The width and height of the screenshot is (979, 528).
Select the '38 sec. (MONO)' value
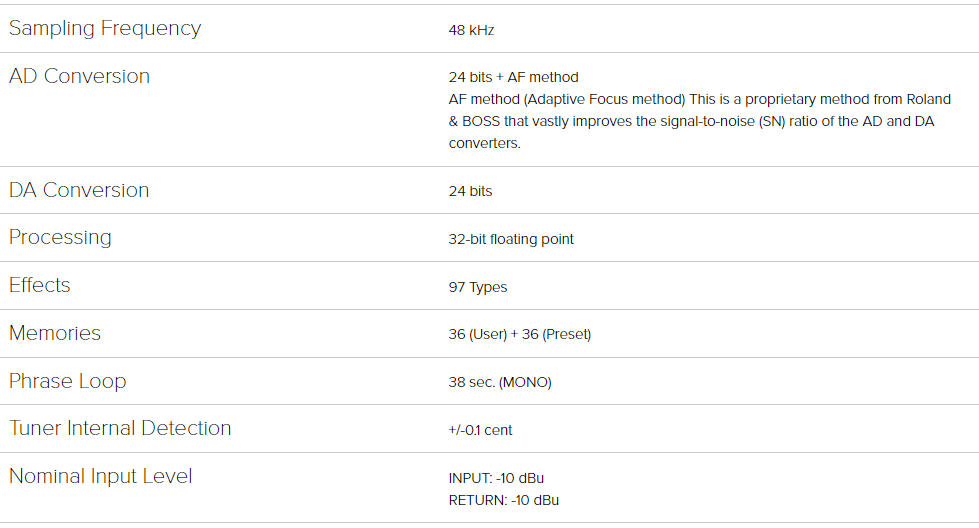500,382
